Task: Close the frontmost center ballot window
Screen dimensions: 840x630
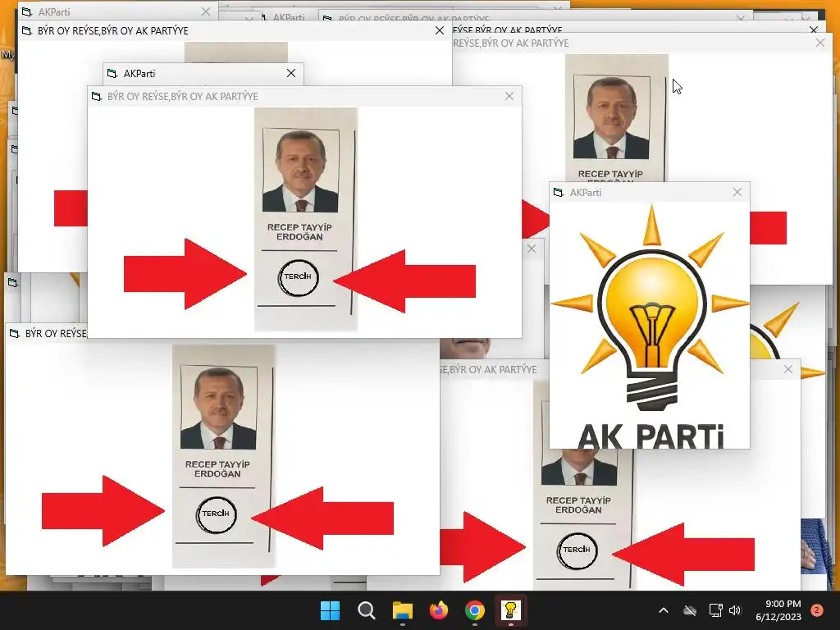Action: (509, 96)
